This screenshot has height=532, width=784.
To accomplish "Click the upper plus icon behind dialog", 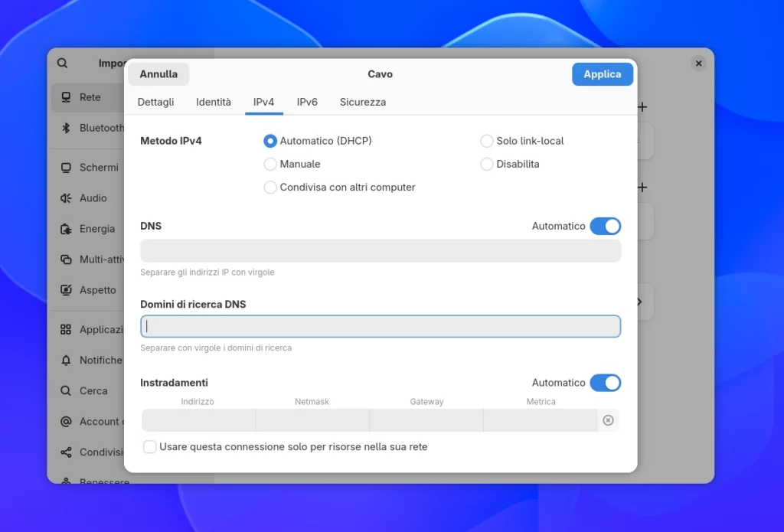I will click(x=642, y=106).
